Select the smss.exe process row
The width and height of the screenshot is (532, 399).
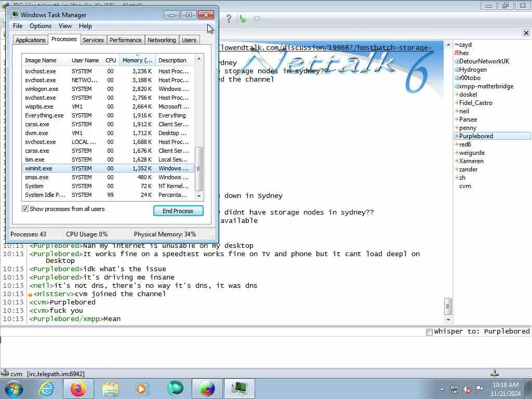108,177
